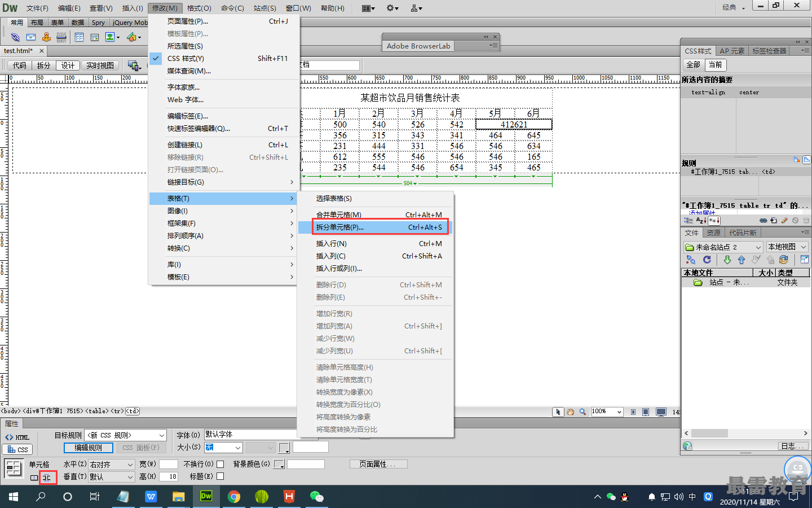Screen dimensions: 812x508
Task: Choose the select arrow tool in status bar
Action: pyautogui.click(x=558, y=412)
